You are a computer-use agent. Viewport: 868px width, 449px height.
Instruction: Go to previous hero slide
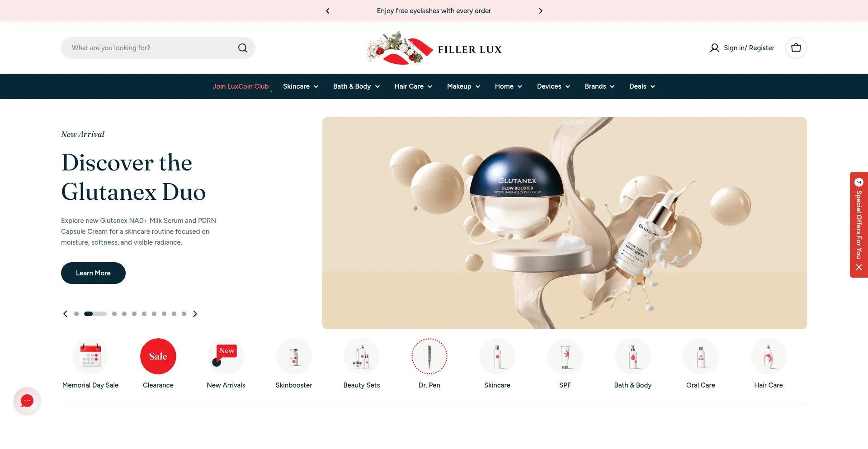coord(65,314)
